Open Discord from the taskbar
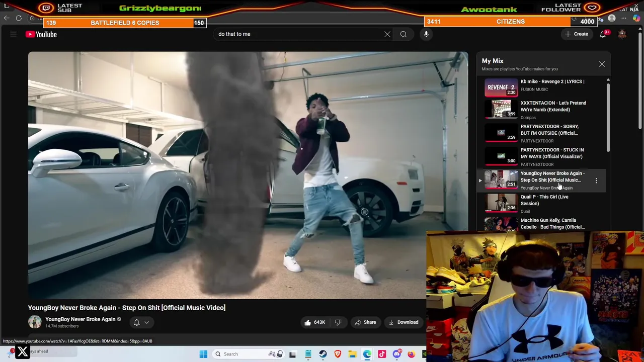644x362 pixels. click(x=397, y=354)
